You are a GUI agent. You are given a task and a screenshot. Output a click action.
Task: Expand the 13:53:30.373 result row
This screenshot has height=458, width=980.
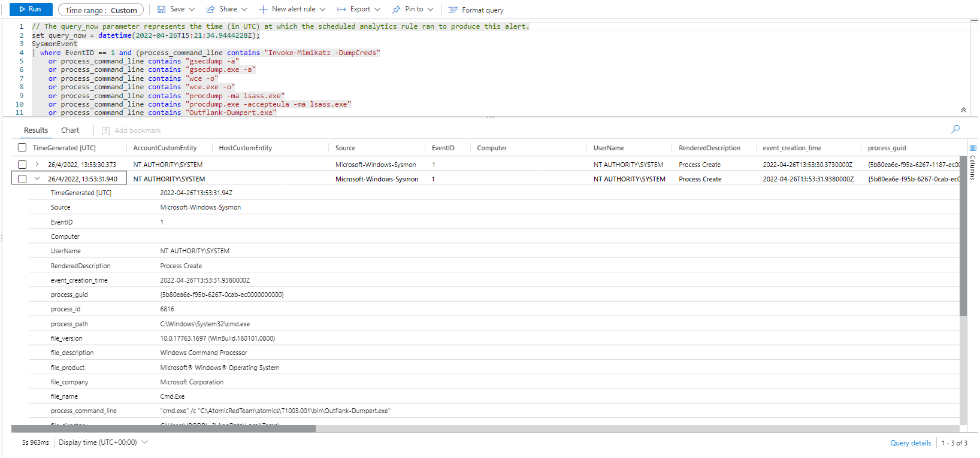coord(37,165)
